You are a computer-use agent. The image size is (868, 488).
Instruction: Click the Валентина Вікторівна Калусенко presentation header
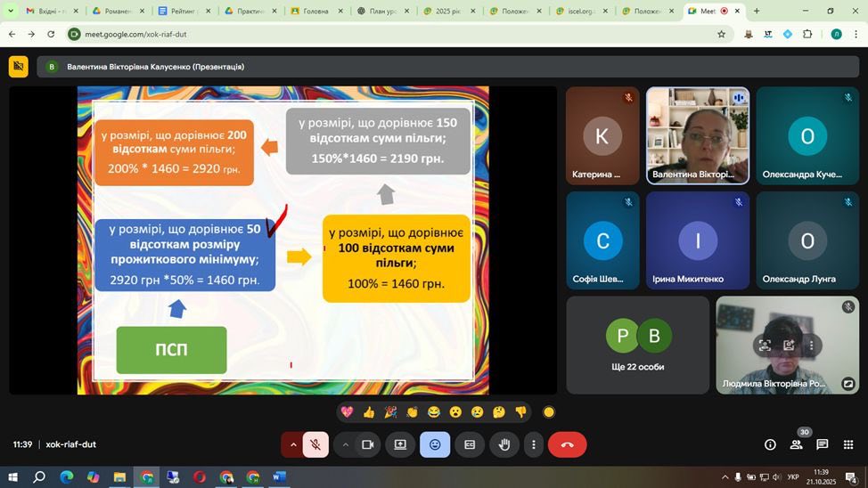coord(448,67)
